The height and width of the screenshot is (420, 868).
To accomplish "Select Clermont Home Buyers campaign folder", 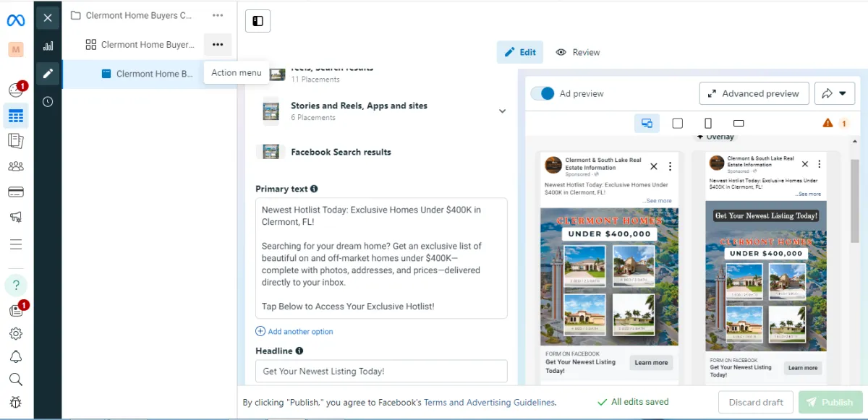I will [x=131, y=15].
